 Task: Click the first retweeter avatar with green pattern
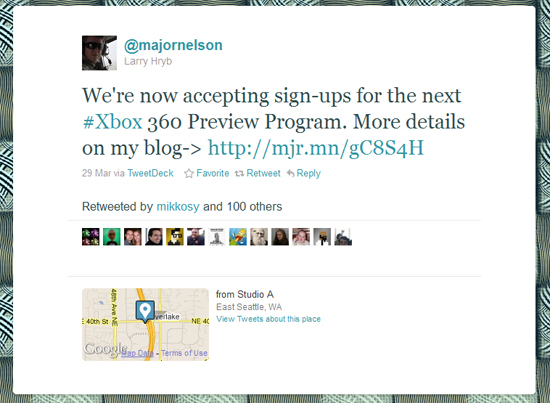point(90,236)
